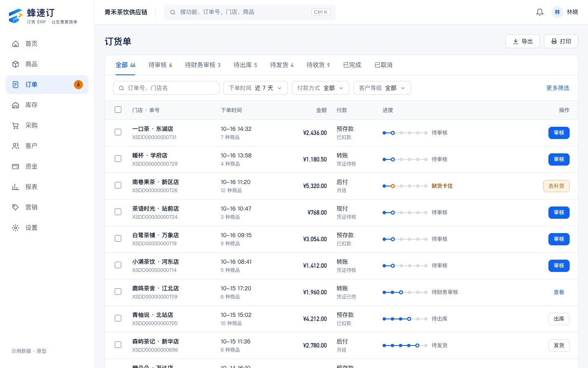Open the 报表 bar chart icon
The width and height of the screenshot is (588, 368).
[16, 187]
